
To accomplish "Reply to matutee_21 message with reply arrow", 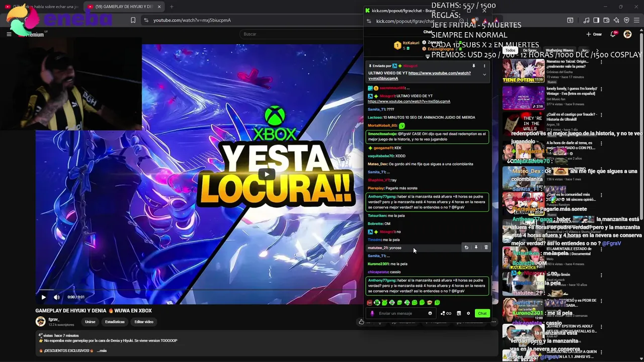I will pyautogui.click(x=466, y=247).
